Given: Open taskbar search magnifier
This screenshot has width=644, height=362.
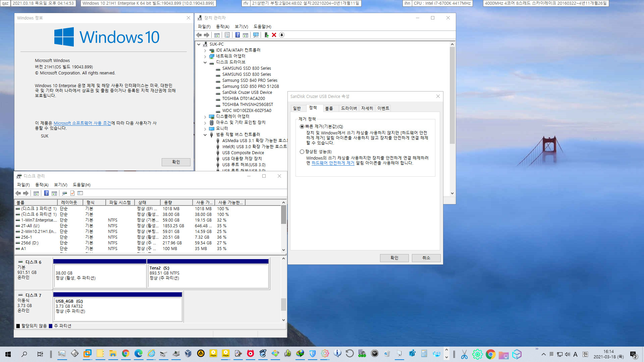Looking at the screenshot, I should click(24, 354).
